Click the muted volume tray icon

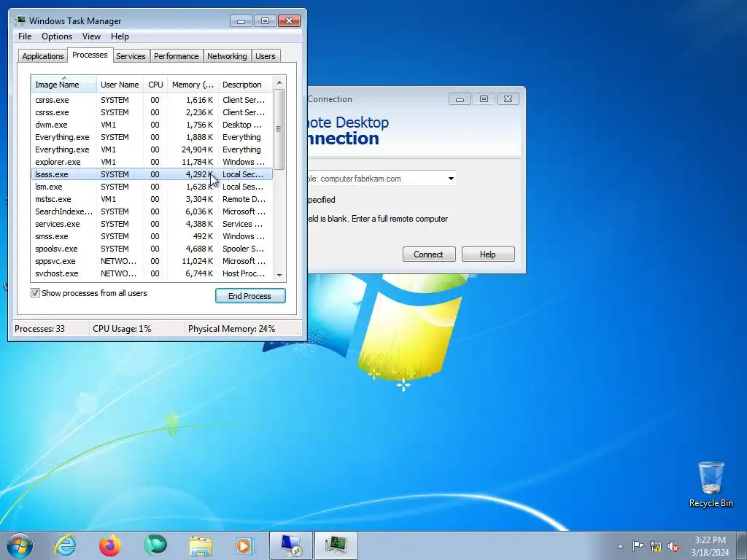pos(673,546)
